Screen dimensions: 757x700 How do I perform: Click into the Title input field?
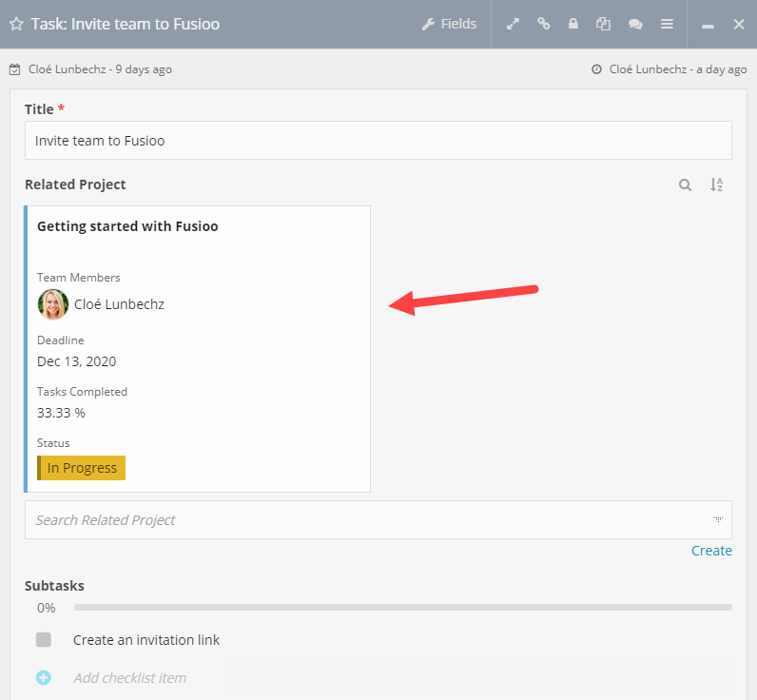point(378,141)
